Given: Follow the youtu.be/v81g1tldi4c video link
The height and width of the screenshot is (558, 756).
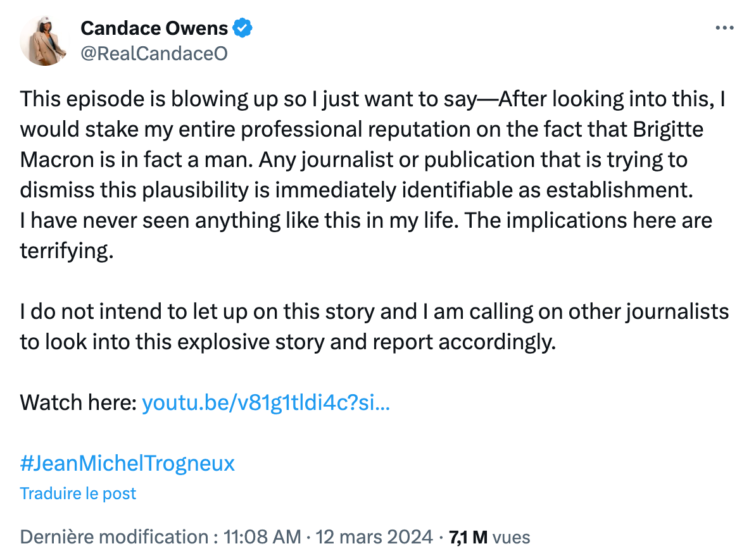Looking at the screenshot, I should click(266, 402).
